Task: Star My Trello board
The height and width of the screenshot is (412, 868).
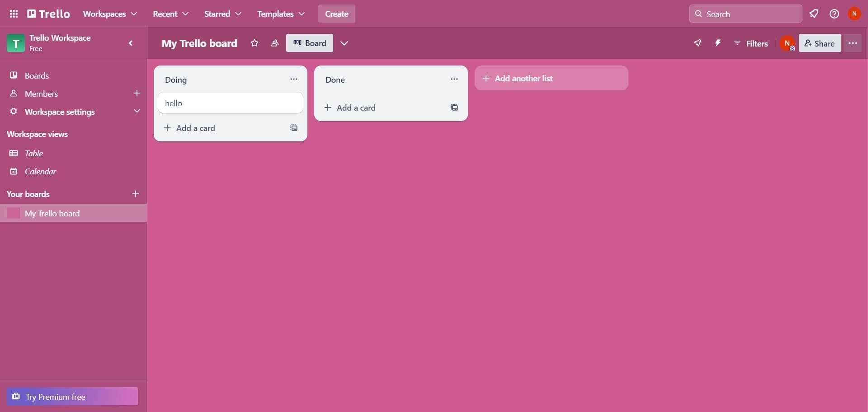Action: point(255,43)
